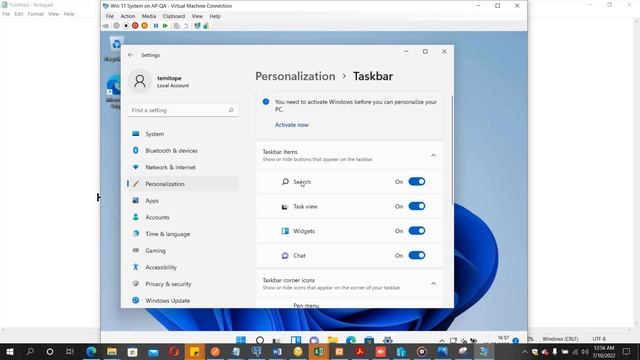Click the Enhanced Session toolbar icon

point(197,26)
